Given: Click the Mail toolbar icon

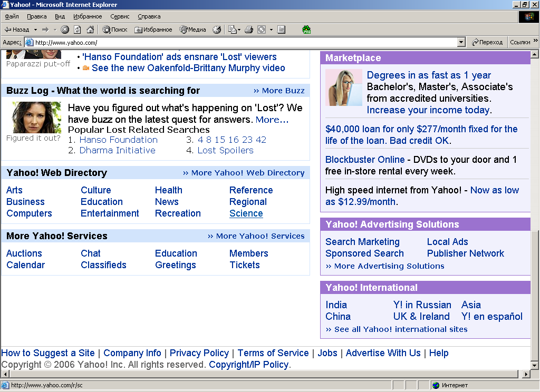Looking at the screenshot, I should click(x=233, y=30).
